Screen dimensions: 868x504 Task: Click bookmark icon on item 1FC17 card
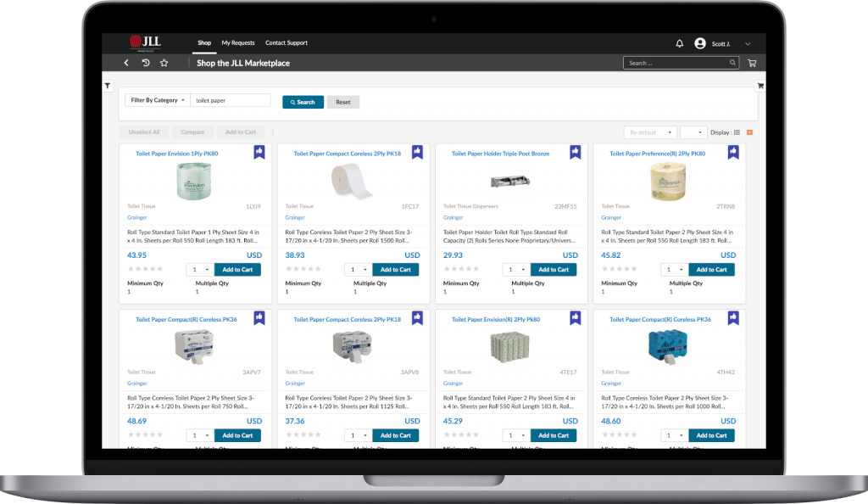[x=417, y=152]
